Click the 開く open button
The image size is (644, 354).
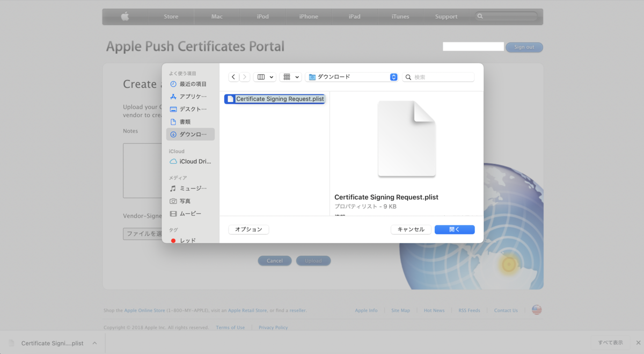click(x=455, y=229)
